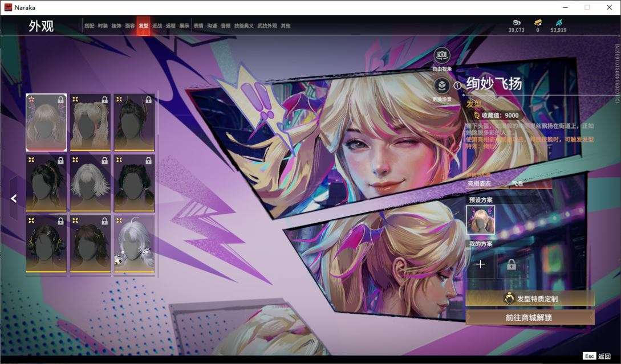
Task: Click the 发型特质定制 button
Action: tap(530, 298)
